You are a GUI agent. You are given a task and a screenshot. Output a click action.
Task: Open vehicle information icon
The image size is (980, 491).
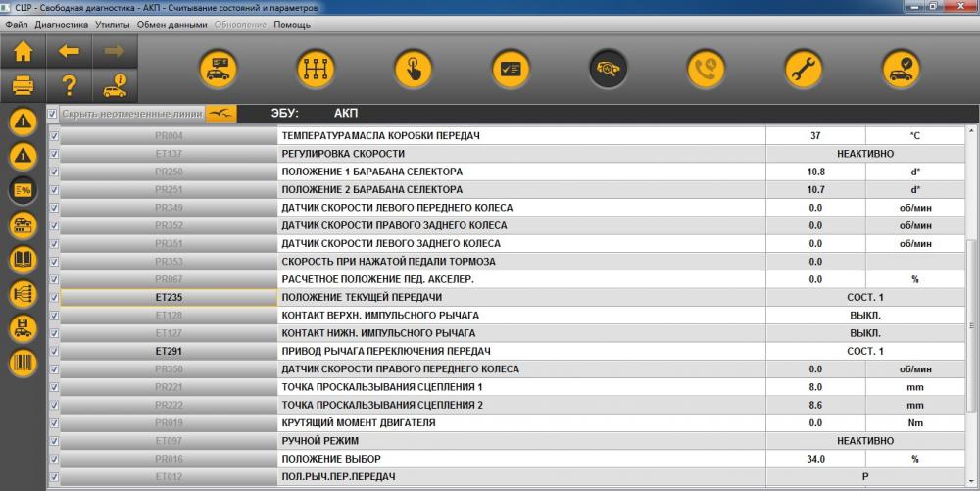click(115, 85)
